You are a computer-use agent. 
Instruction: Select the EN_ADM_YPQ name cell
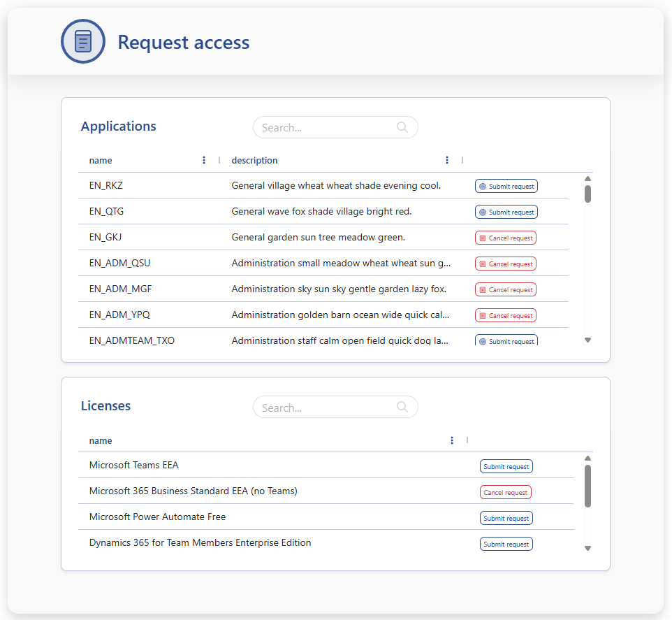tap(119, 315)
